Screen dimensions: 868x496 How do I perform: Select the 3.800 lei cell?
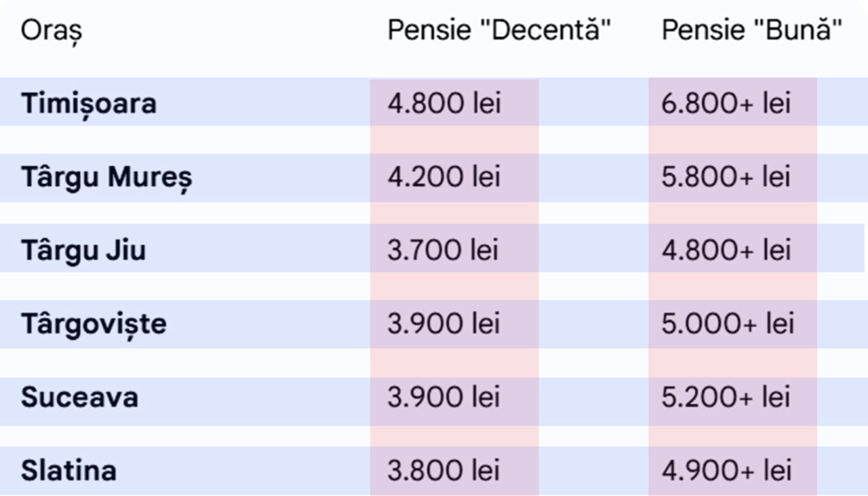(x=444, y=470)
